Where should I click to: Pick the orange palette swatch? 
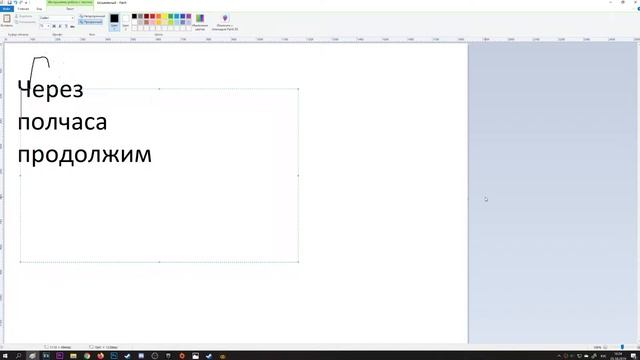tap(158, 16)
